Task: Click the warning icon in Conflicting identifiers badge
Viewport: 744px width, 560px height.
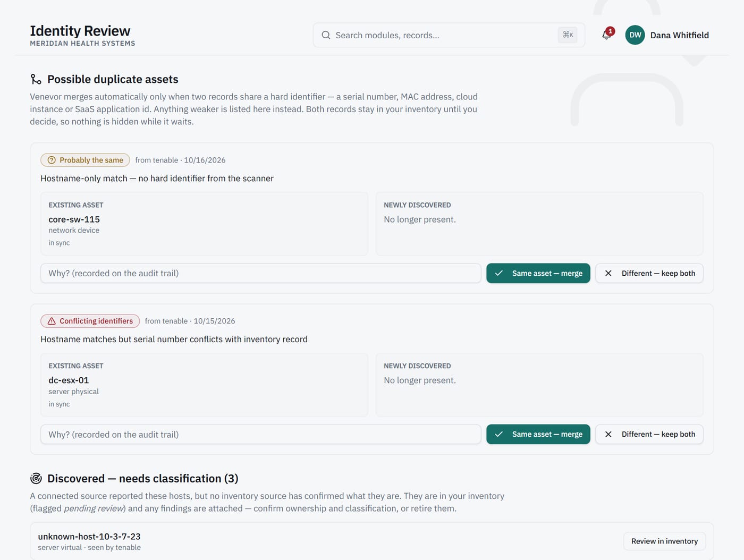Action: tap(52, 321)
